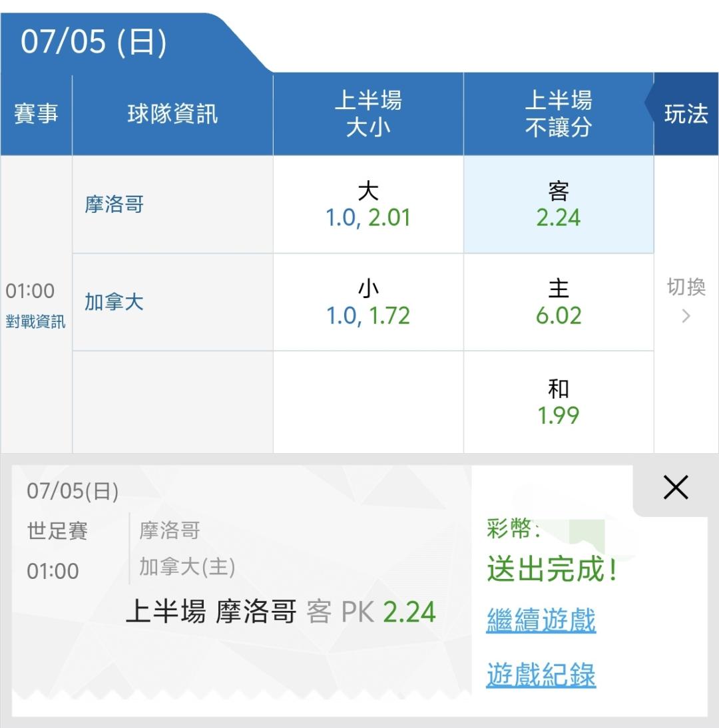719x728 pixels.
Task: Click 上半場 大小 column header
Action: 368,114
